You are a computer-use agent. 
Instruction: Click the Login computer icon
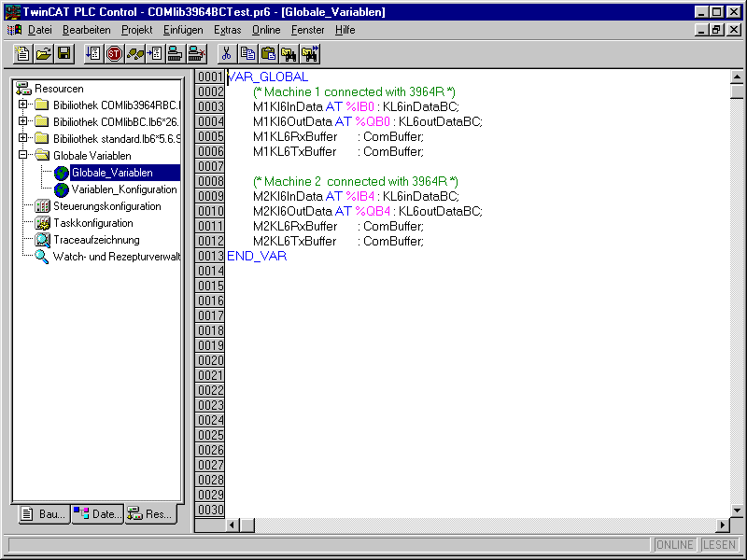coord(176,54)
